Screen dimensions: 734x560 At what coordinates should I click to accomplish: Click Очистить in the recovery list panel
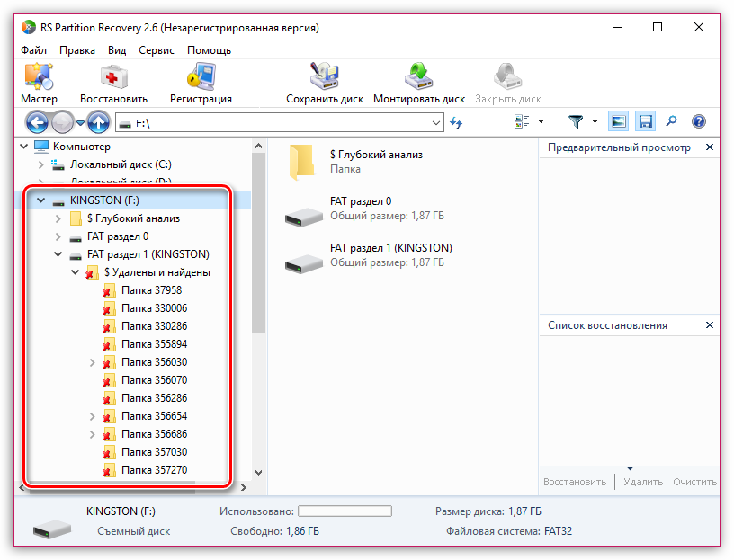click(694, 482)
